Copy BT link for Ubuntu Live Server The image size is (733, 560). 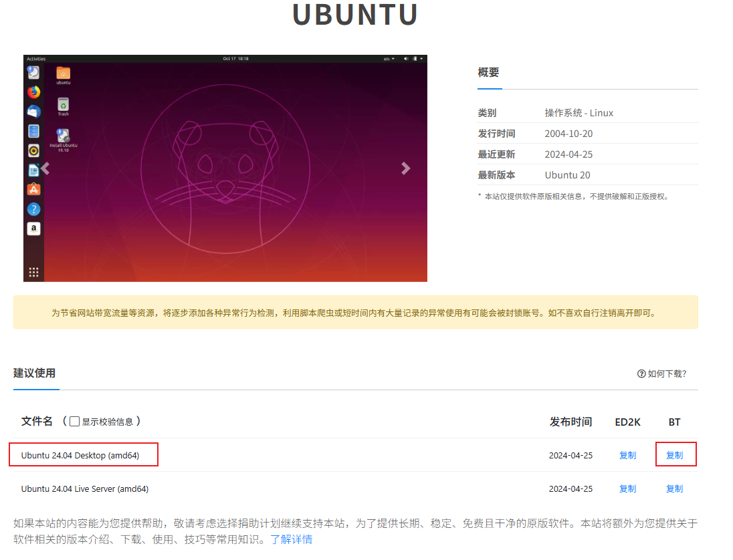(x=675, y=488)
